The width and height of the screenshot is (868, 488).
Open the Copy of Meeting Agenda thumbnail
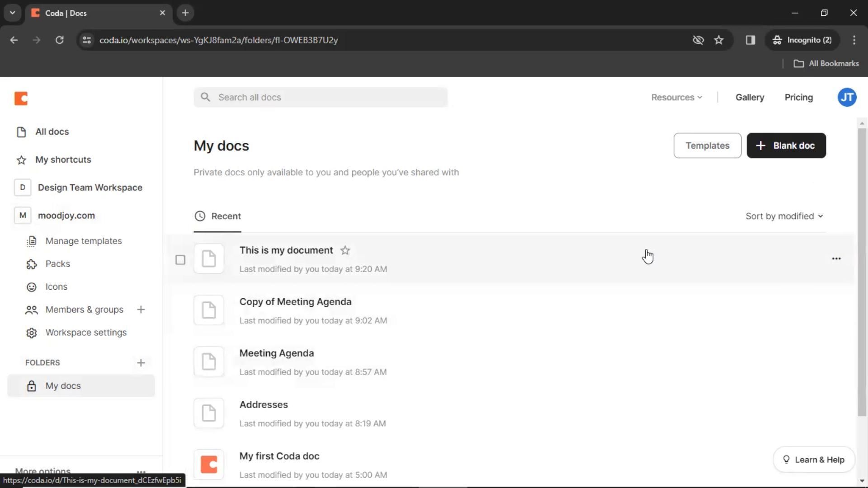209,310
